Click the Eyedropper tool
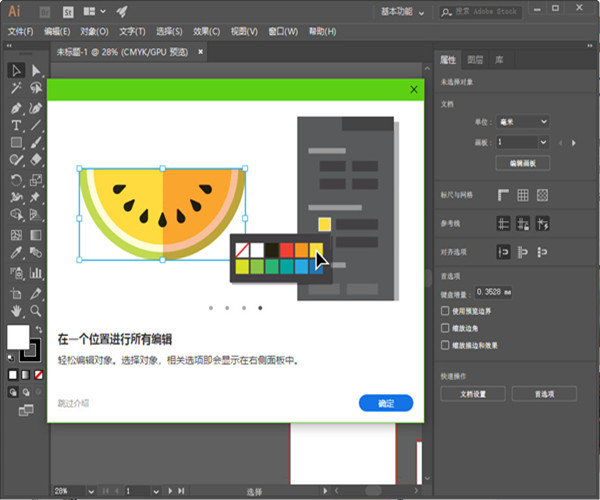Screen dimensions: 600x500 pos(16,253)
